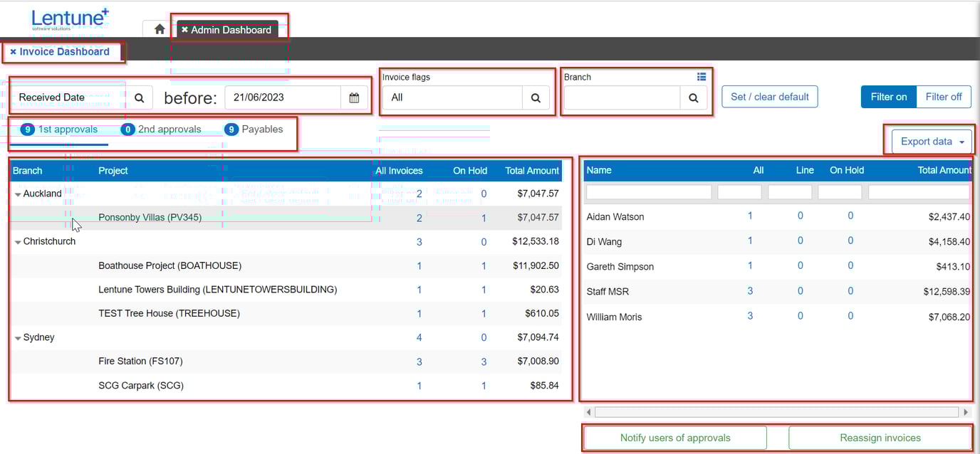980x454 pixels.
Task: Click the Branch field search icon
Action: (x=693, y=97)
